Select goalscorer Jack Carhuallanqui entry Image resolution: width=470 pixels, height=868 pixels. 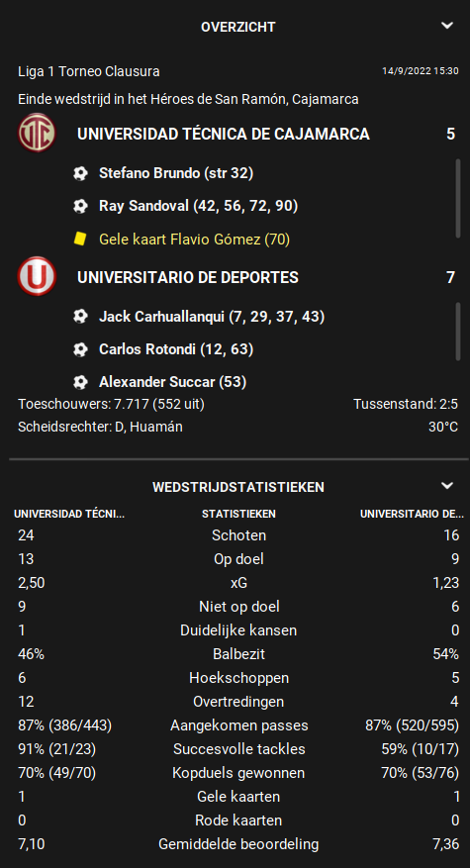click(x=212, y=317)
